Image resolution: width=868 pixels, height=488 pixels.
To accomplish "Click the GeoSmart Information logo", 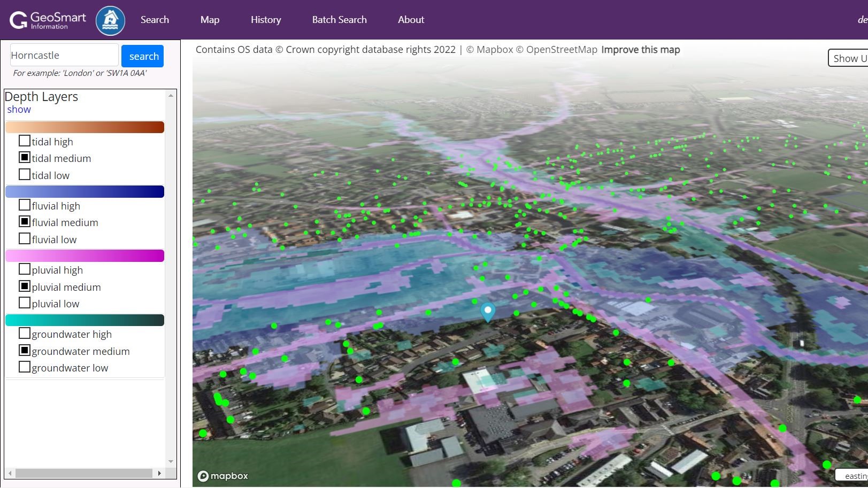I will coord(48,20).
